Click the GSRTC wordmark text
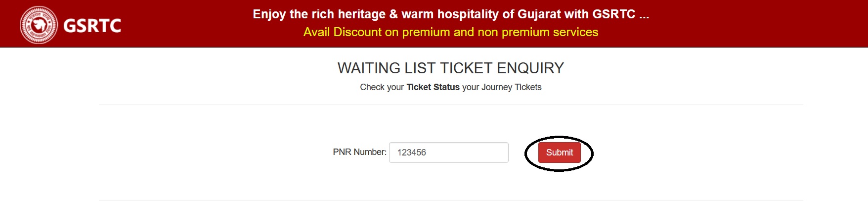This screenshot has height=205, width=868. click(x=92, y=25)
